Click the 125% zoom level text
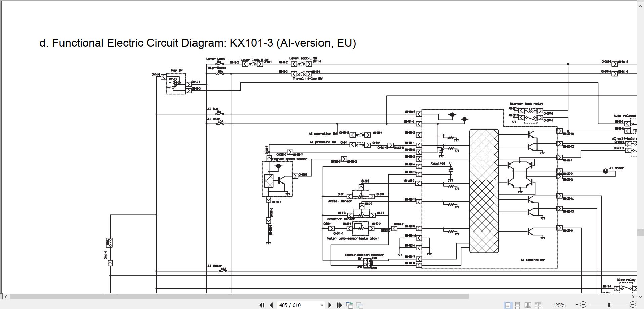The width and height of the screenshot is (644, 309). click(559, 305)
